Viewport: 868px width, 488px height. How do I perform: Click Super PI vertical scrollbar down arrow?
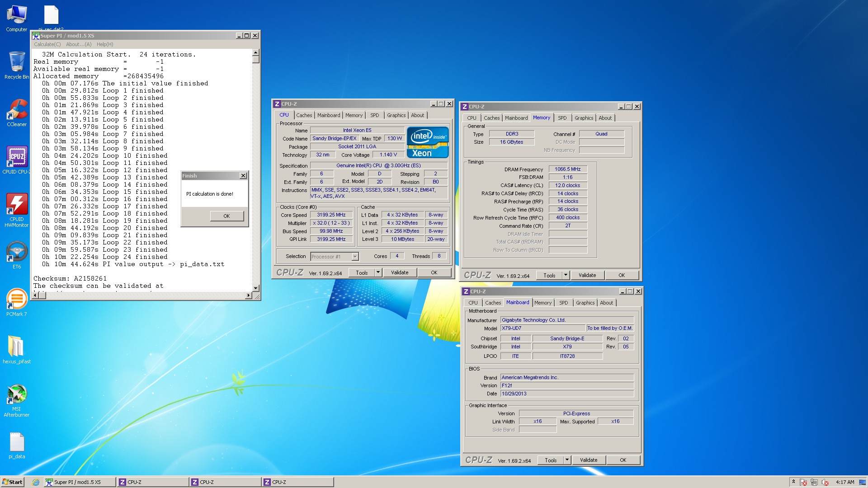point(256,288)
